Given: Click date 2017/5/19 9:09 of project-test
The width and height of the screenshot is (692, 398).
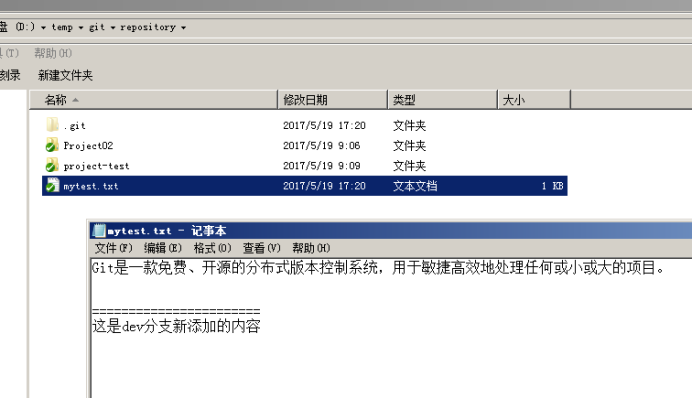Looking at the screenshot, I should pos(322,166).
